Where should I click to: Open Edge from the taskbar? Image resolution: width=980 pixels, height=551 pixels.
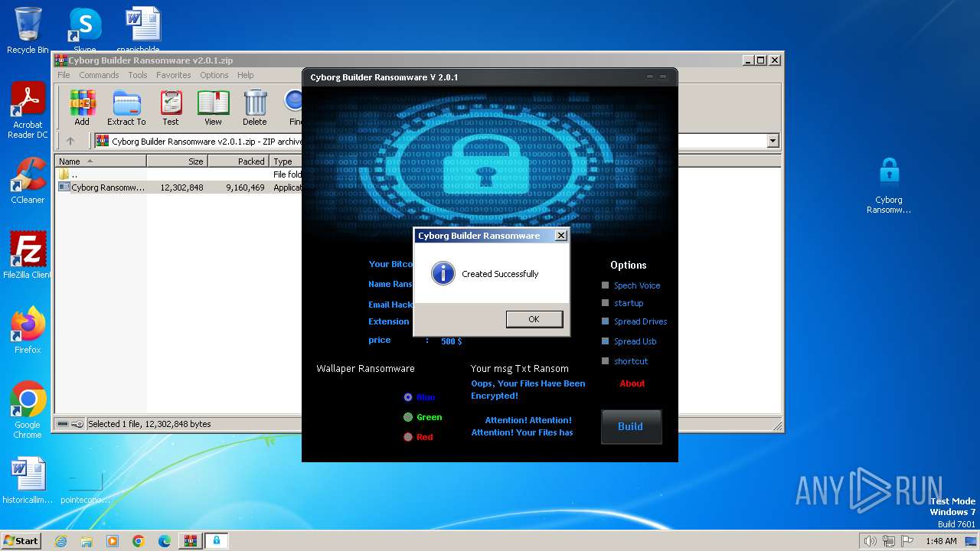[165, 541]
